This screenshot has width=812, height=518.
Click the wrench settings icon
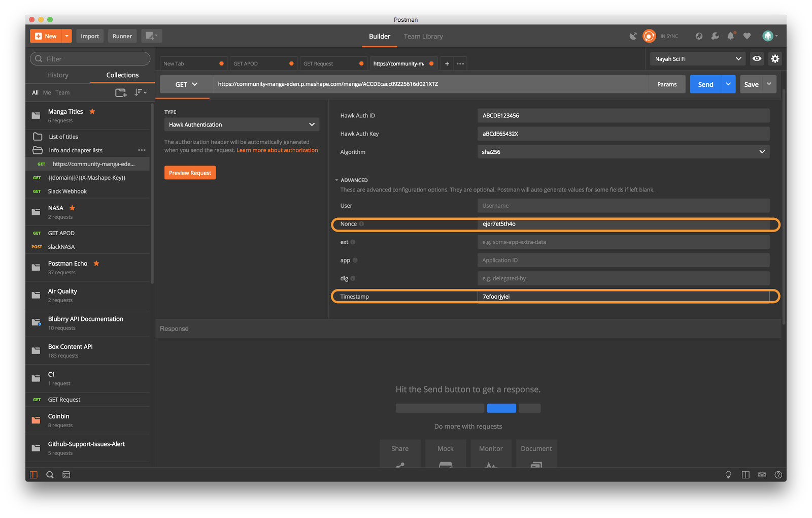715,36
